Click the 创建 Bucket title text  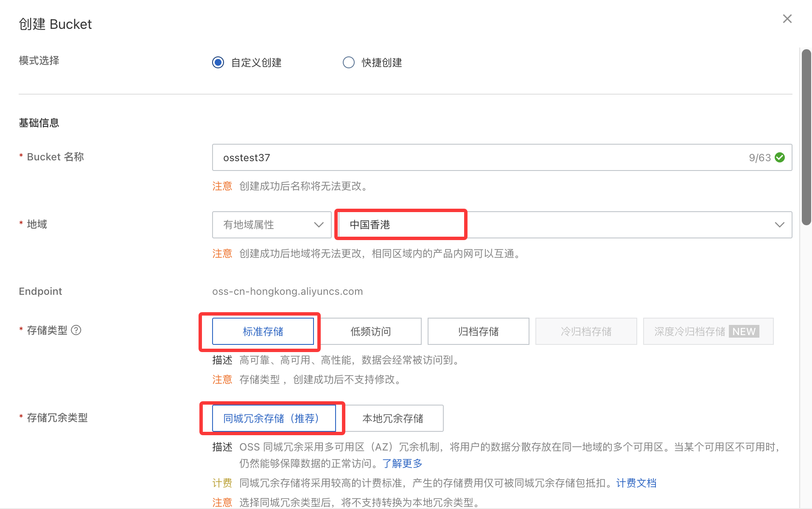(55, 24)
